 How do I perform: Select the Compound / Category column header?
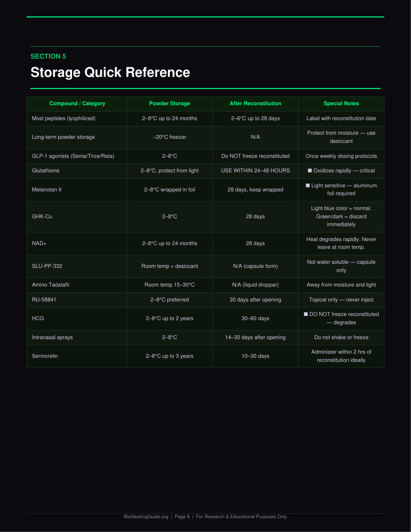click(x=77, y=103)
